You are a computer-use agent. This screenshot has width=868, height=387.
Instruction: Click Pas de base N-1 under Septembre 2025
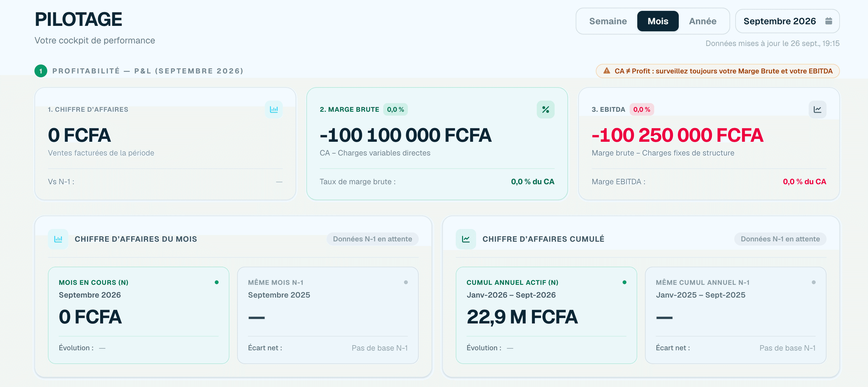(379, 348)
